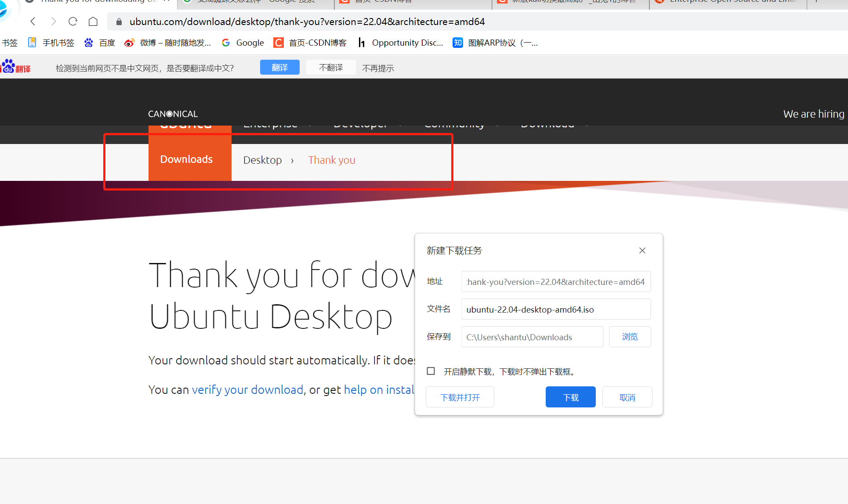The height and width of the screenshot is (504, 848).
Task: Open the 手机书签 bookmark
Action: [x=51, y=43]
